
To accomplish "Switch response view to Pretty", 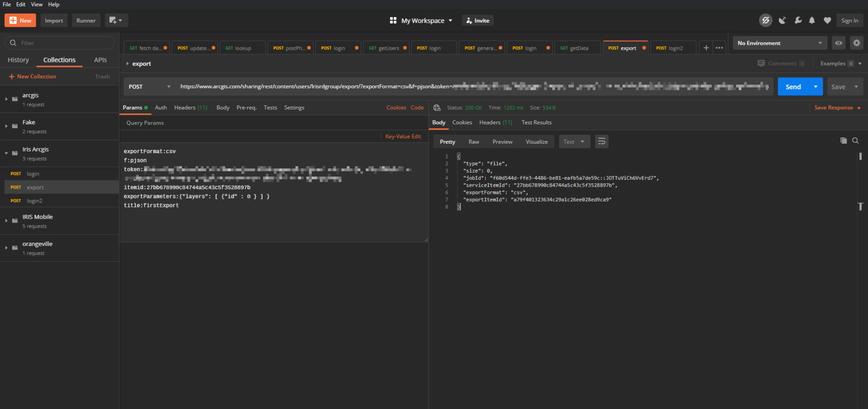I will pos(448,142).
